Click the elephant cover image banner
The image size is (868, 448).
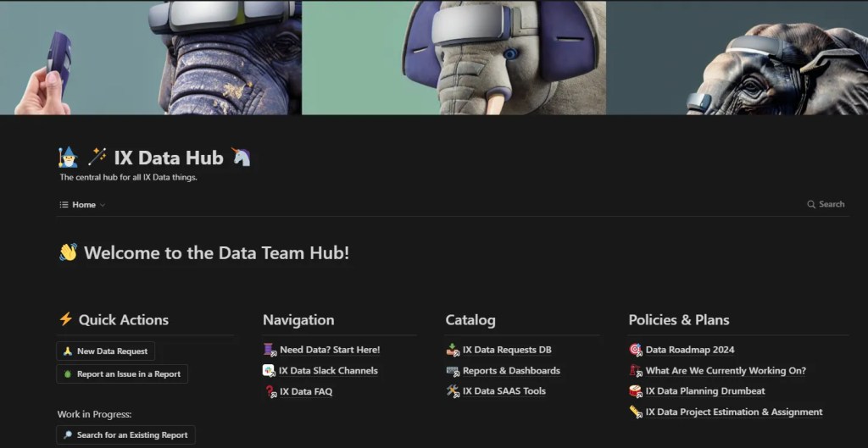click(x=434, y=58)
